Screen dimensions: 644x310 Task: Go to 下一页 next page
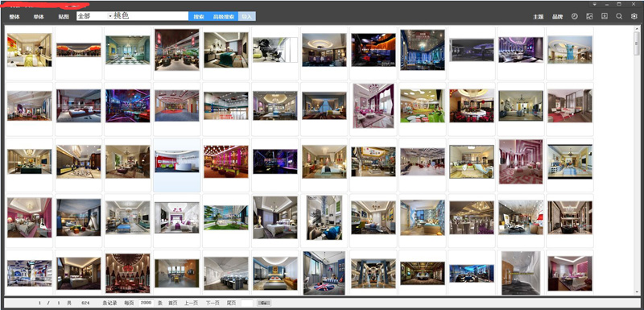[x=213, y=303]
